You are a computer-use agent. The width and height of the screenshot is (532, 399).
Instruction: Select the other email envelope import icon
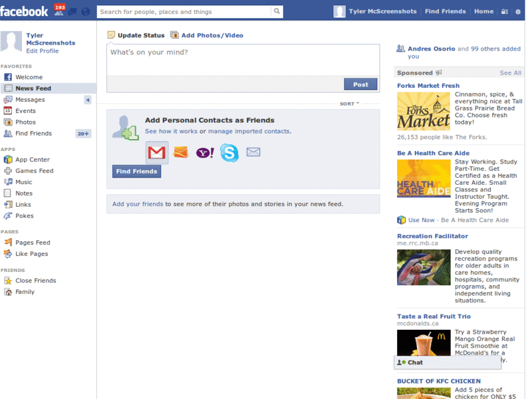point(253,152)
